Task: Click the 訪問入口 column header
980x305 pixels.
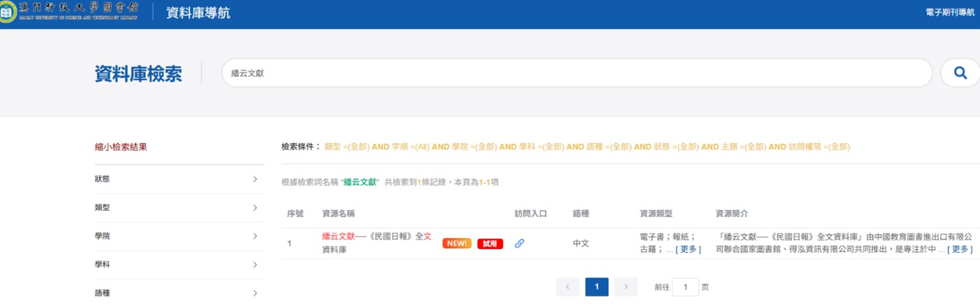Action: [x=530, y=214]
